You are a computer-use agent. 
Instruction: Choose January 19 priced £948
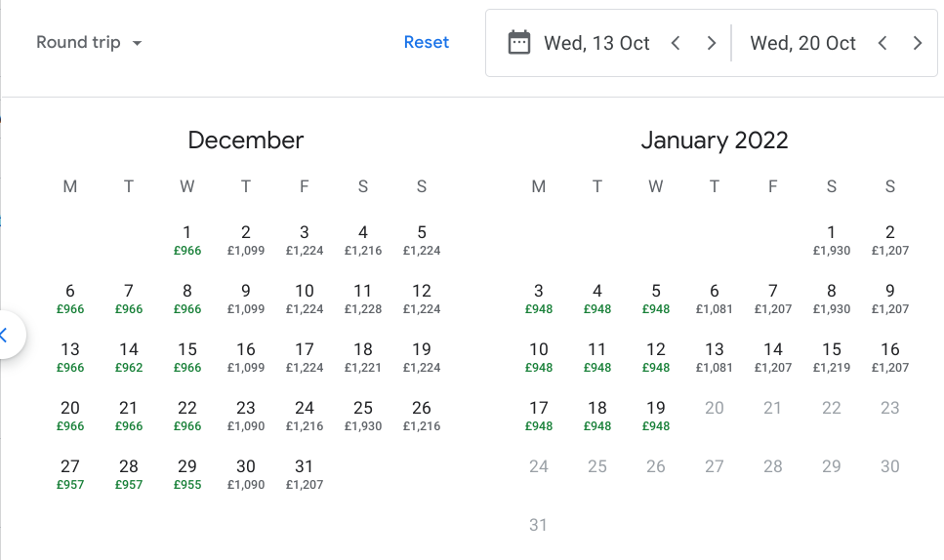(656, 416)
